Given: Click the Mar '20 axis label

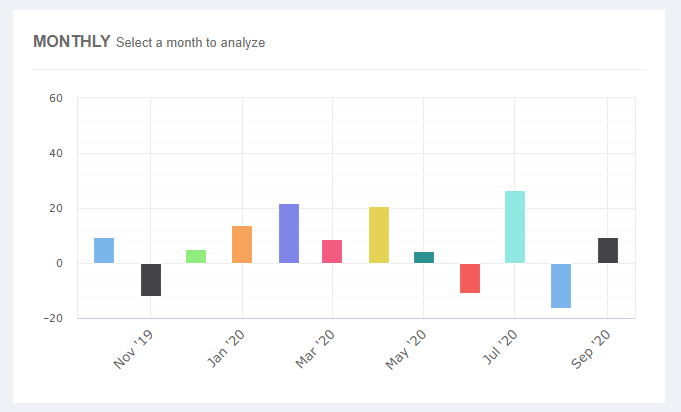Looking at the screenshot, I should (x=317, y=348).
